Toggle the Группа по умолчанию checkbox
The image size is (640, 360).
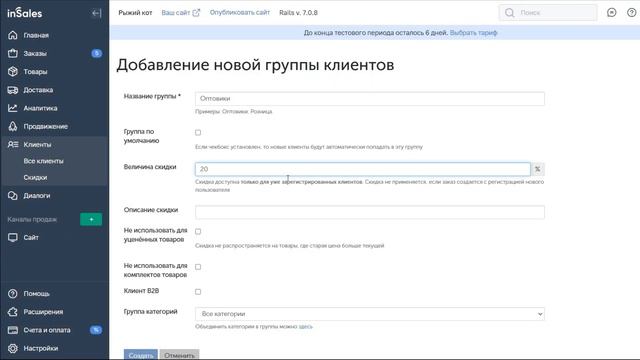[198, 132]
